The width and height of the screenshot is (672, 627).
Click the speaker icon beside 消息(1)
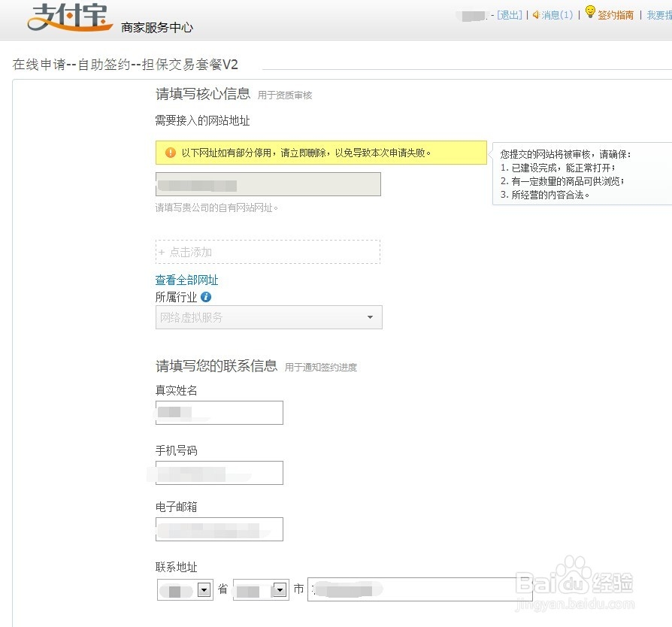pos(535,14)
